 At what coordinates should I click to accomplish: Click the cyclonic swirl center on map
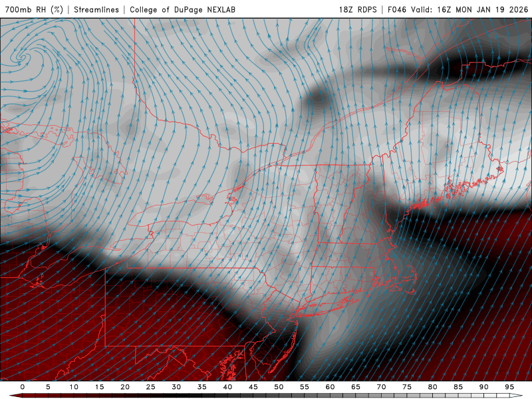tap(22, 57)
